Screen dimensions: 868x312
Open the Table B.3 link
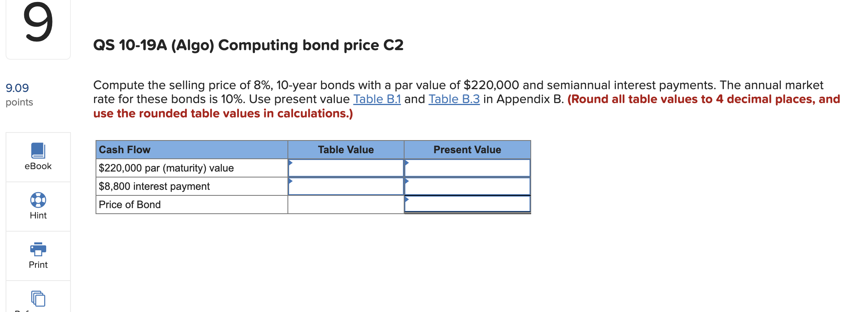click(454, 99)
